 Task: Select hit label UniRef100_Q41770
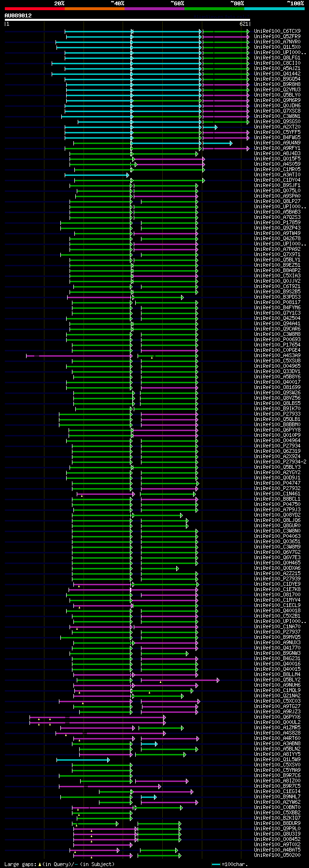pos(277,648)
